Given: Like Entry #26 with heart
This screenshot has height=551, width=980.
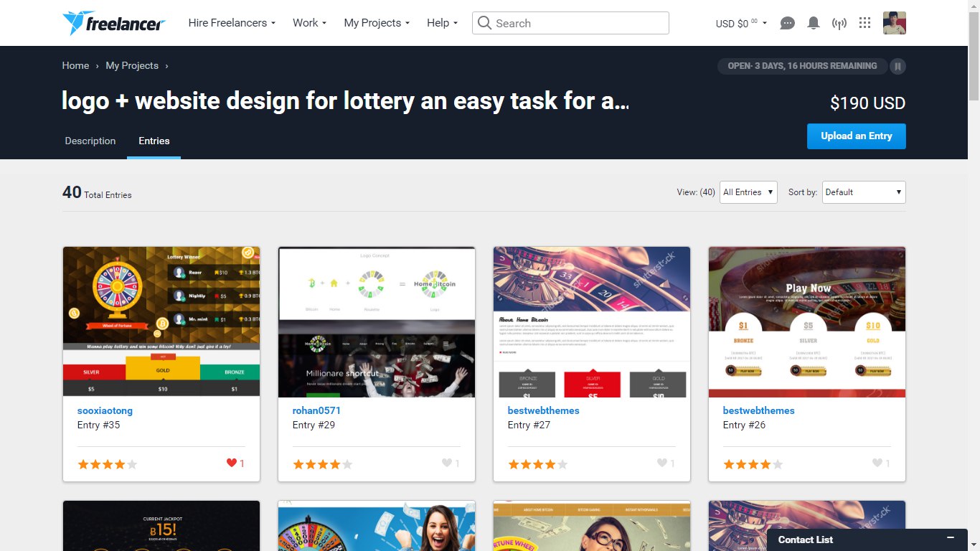Looking at the screenshot, I should 877,463.
